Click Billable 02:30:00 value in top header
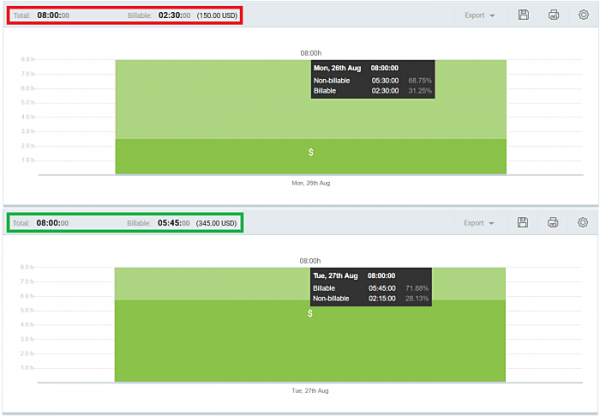Screen dimensions: 600x417 point(174,16)
